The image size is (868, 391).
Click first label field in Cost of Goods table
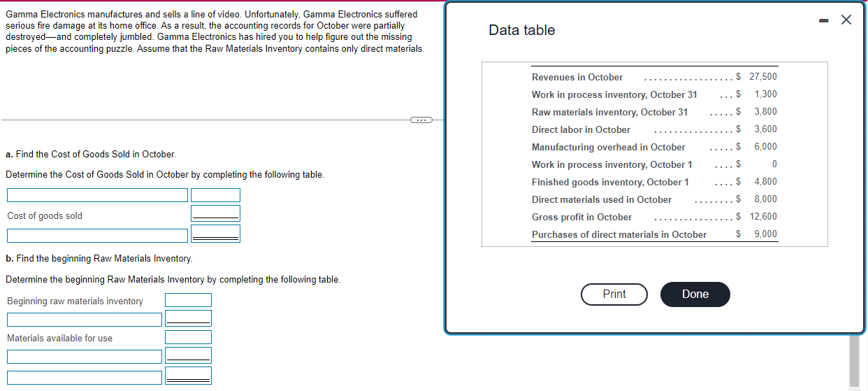[97, 195]
